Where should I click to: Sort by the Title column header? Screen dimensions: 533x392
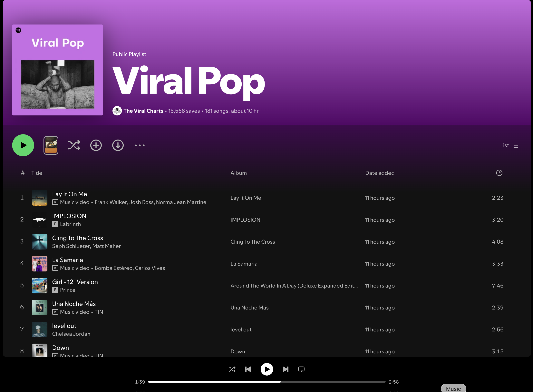37,173
